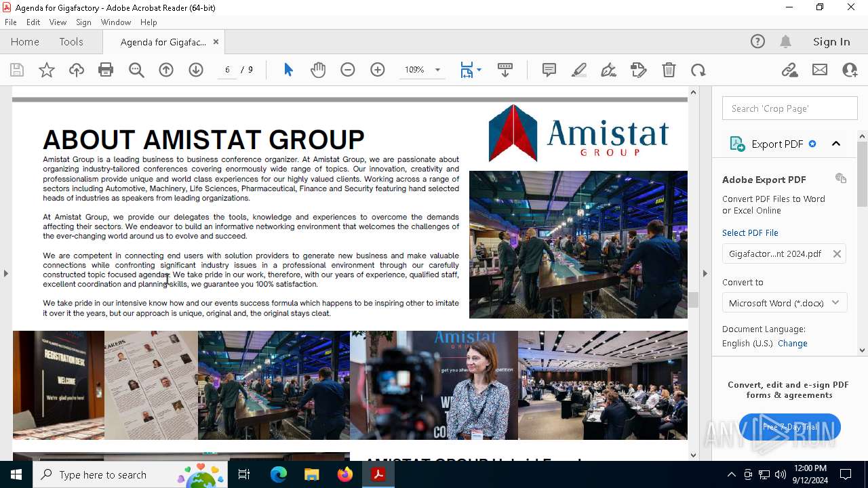Launch Firefox from taskbar
The image size is (868, 488).
coord(344,474)
